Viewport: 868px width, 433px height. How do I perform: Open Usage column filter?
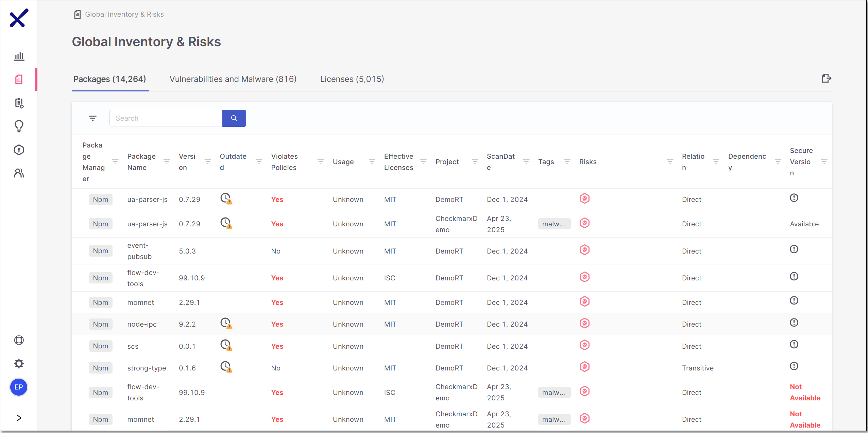372,161
